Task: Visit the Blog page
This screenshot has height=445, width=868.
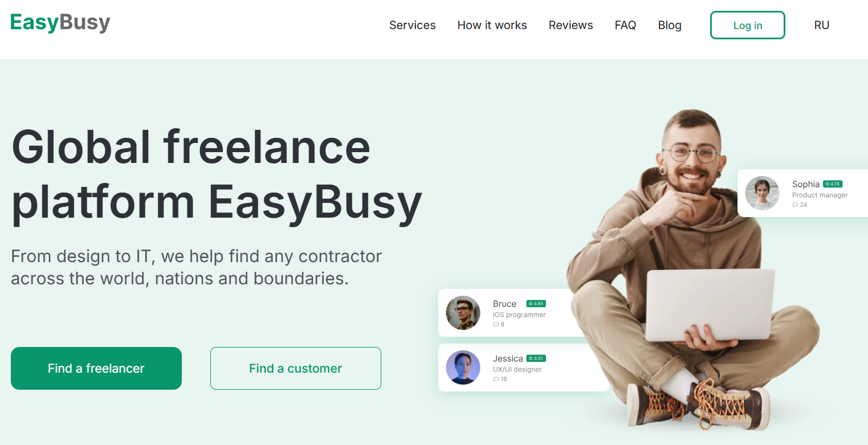Action: pyautogui.click(x=670, y=25)
